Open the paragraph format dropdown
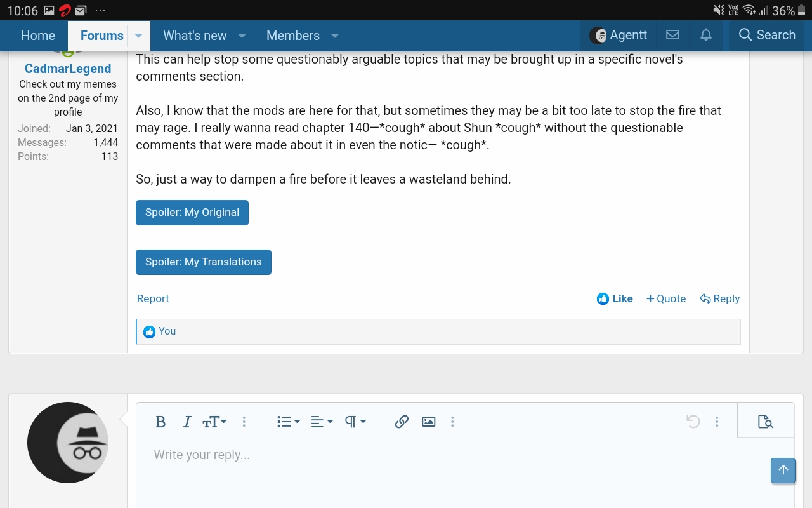This screenshot has height=508, width=812. coord(354,422)
